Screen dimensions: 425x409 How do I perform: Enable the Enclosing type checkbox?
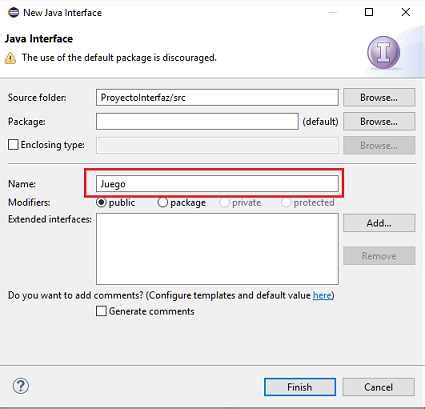coord(13,145)
